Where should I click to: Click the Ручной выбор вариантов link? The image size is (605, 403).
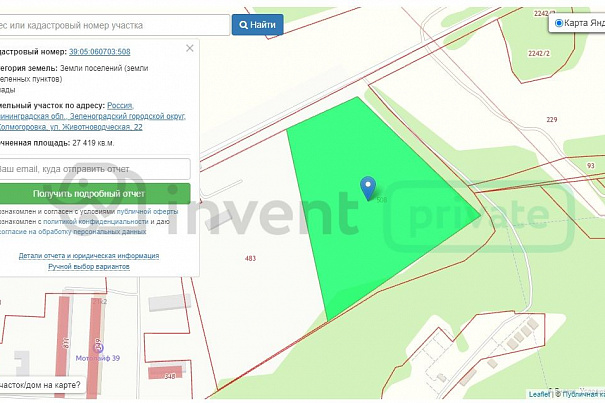point(89,267)
